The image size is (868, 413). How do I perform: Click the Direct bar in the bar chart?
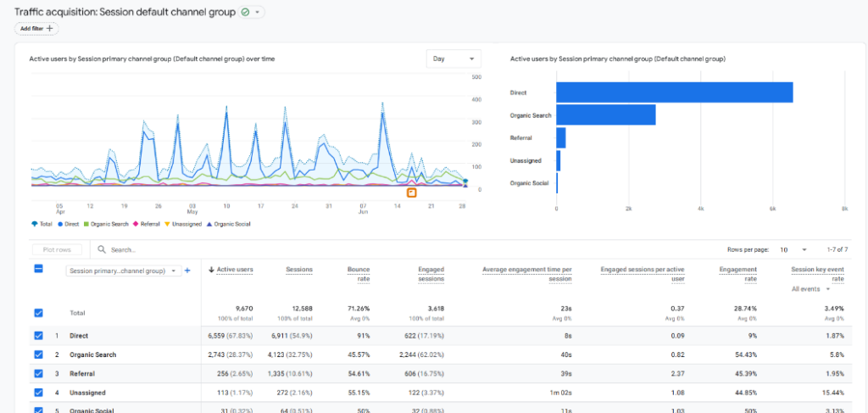tap(674, 92)
